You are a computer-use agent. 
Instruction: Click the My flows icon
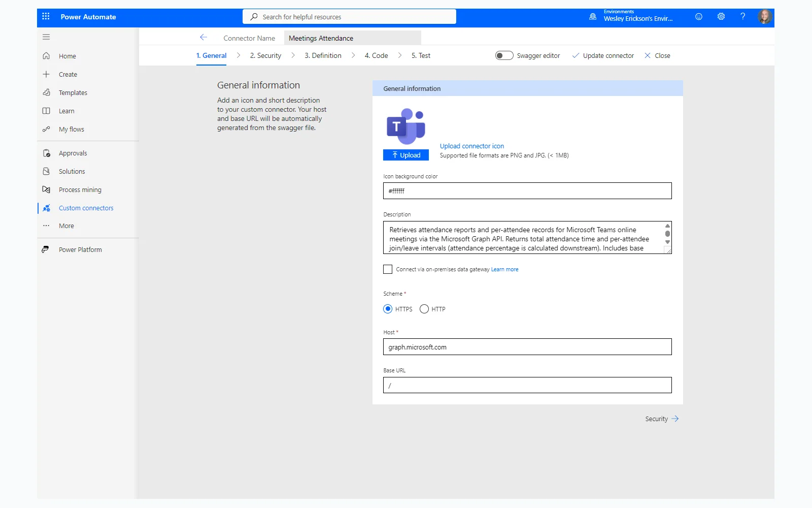(x=46, y=129)
